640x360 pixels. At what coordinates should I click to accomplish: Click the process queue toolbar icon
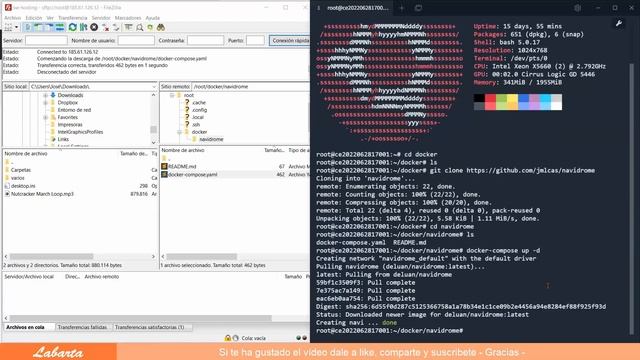tap(84, 27)
